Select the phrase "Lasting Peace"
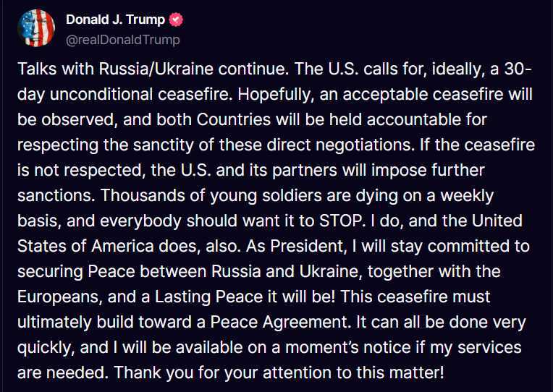Screen dimensions: 553x392 pos(208,297)
